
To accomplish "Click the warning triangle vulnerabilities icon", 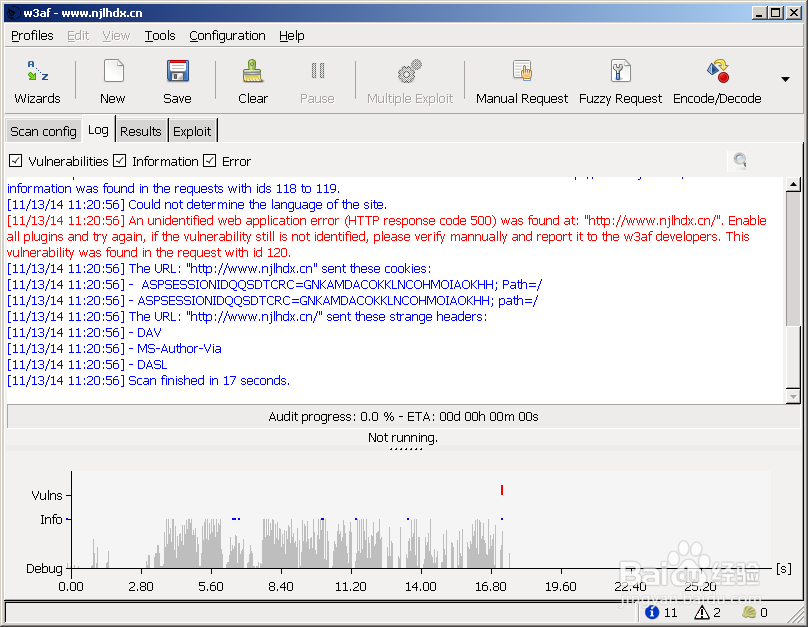I will pos(701,612).
